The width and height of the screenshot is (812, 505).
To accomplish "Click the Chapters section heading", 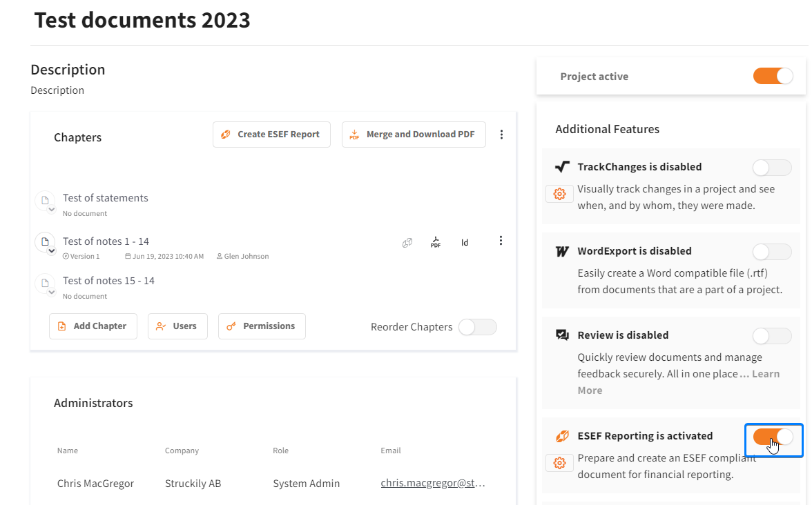I will 77,138.
